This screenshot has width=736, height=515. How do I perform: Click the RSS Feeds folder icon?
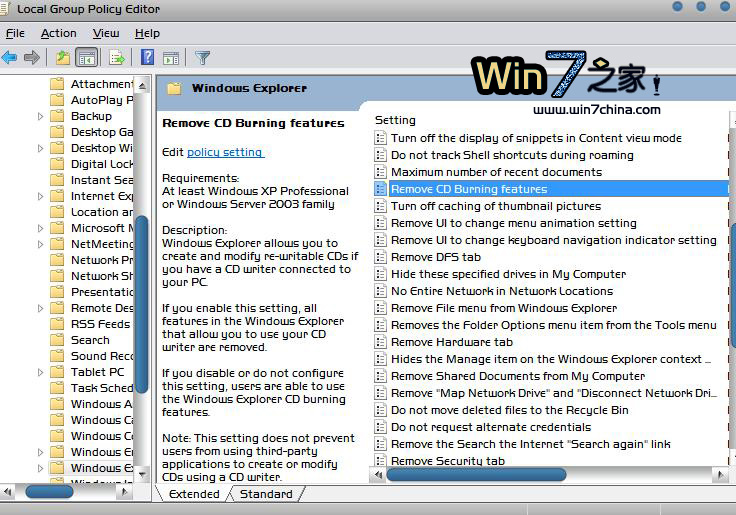57,324
